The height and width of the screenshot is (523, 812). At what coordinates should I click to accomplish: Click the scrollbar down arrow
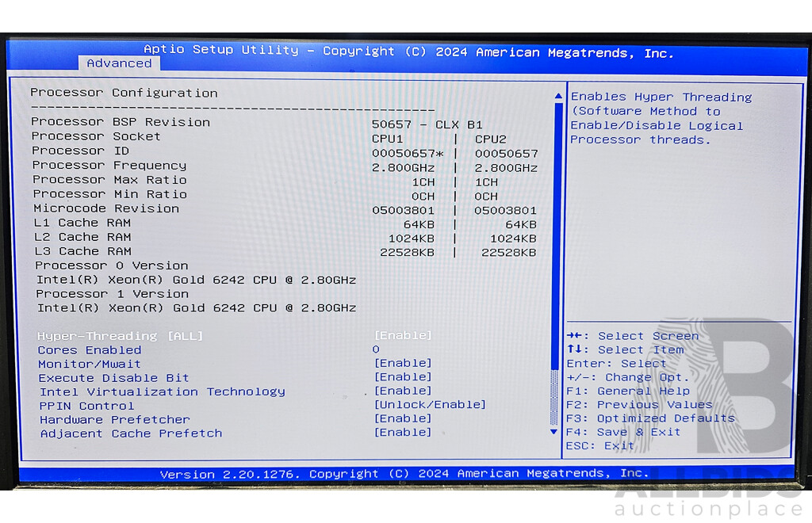tap(553, 431)
